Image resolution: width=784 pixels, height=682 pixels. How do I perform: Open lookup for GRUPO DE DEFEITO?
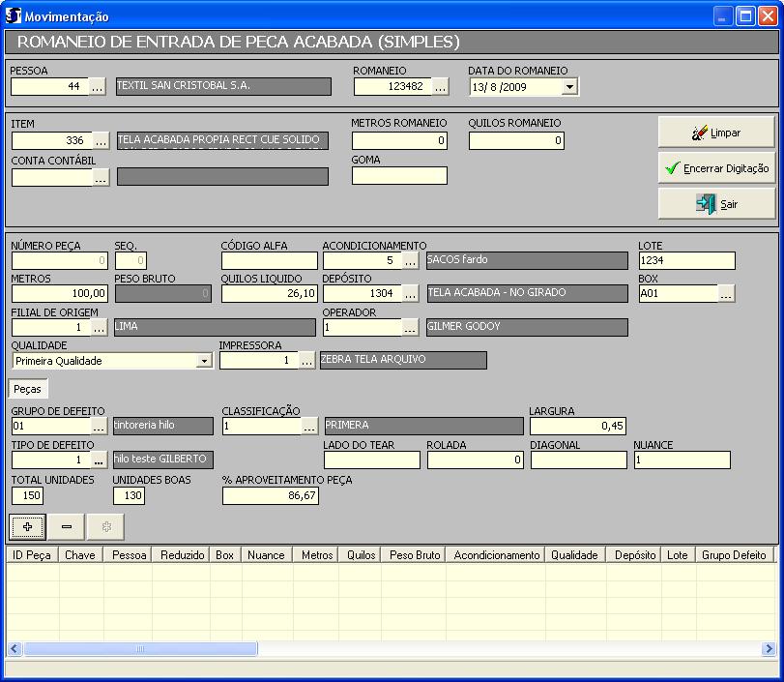(x=101, y=427)
